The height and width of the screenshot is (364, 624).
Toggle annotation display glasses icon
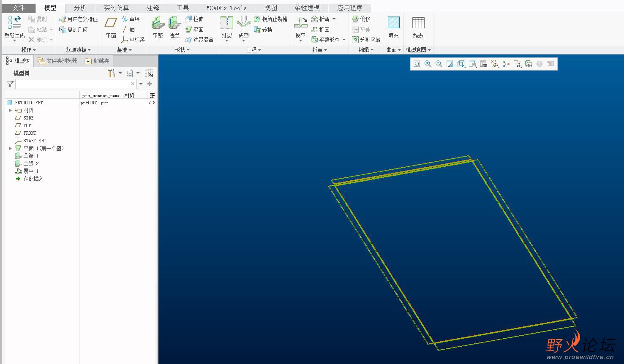(x=528, y=64)
